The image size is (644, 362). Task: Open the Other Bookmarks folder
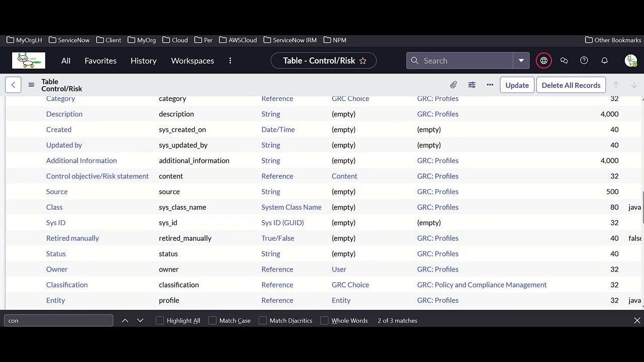tap(613, 40)
